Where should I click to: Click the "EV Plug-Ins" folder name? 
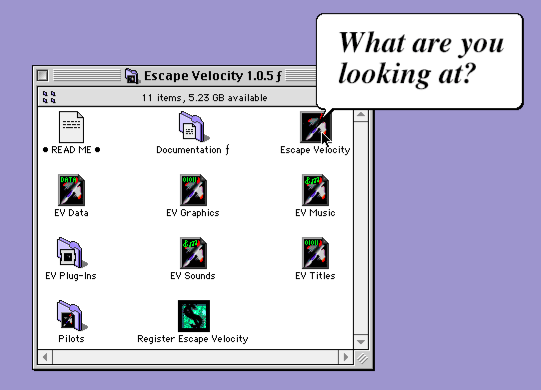pyautogui.click(x=71, y=276)
